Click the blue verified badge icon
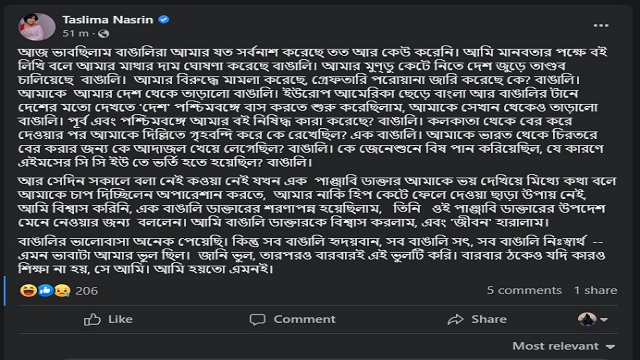The height and width of the screenshot is (360, 640). tap(164, 19)
